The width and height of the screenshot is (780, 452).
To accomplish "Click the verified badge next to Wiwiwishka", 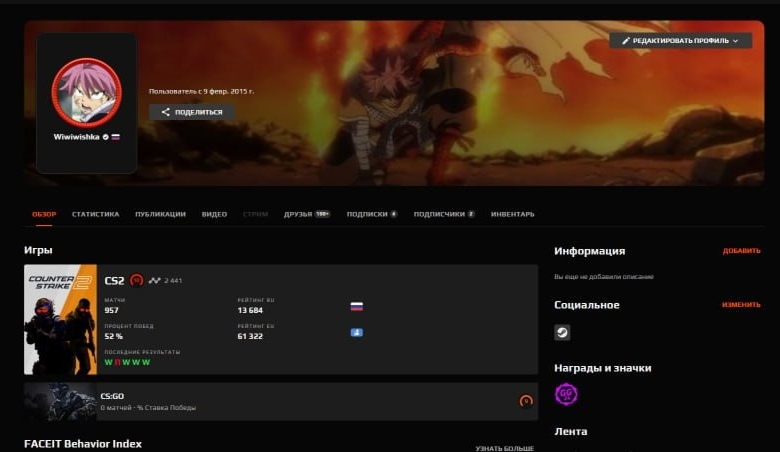I will pyautogui.click(x=106, y=136).
